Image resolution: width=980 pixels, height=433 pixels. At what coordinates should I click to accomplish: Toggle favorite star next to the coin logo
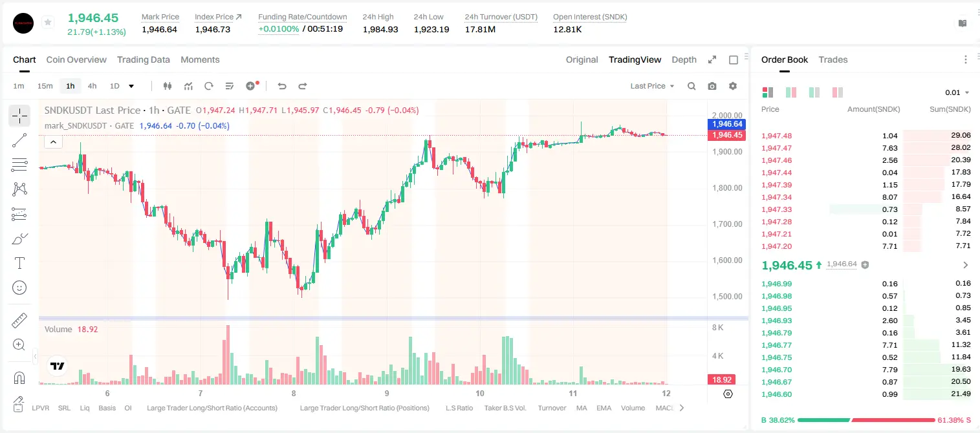(x=47, y=23)
